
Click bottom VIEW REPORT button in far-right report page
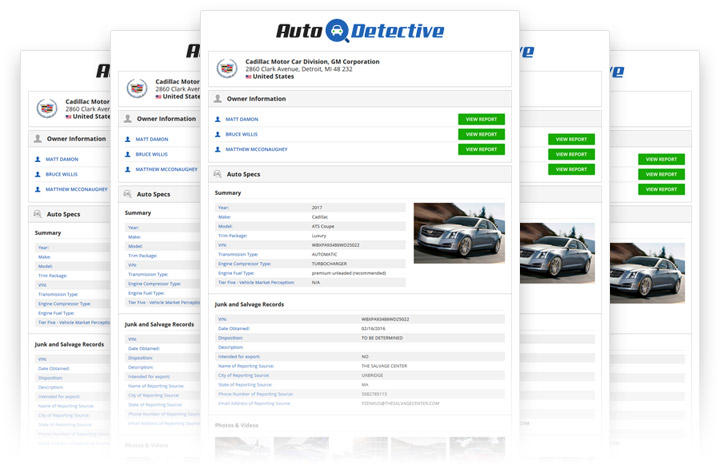coord(661,189)
